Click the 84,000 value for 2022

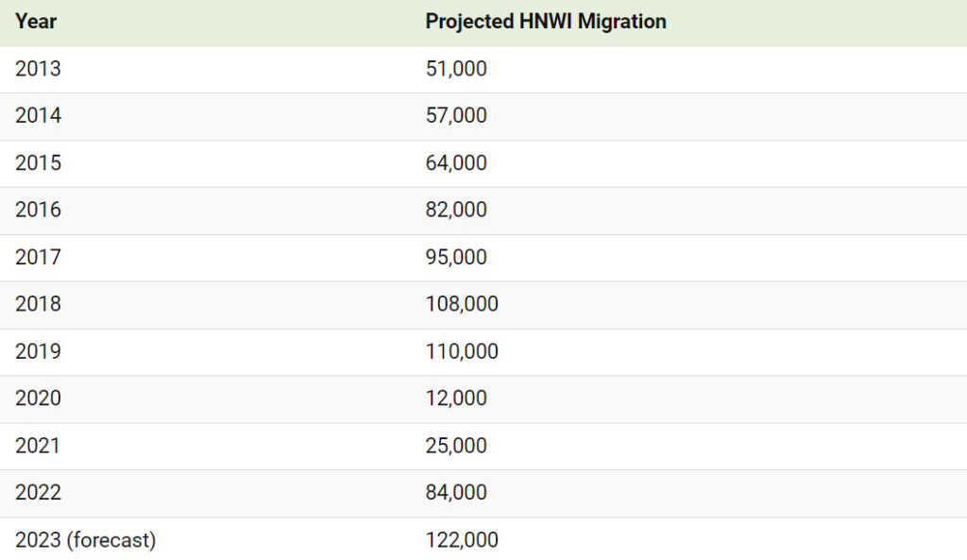[456, 493]
